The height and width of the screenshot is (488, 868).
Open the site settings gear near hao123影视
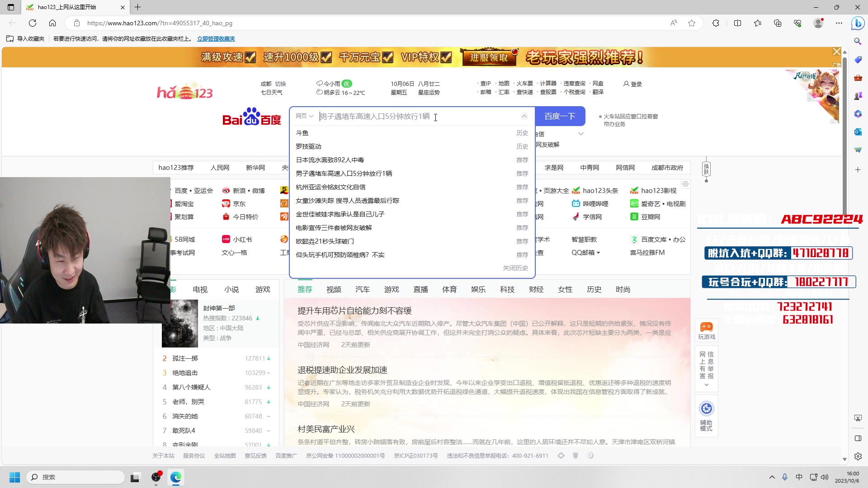coord(685,184)
